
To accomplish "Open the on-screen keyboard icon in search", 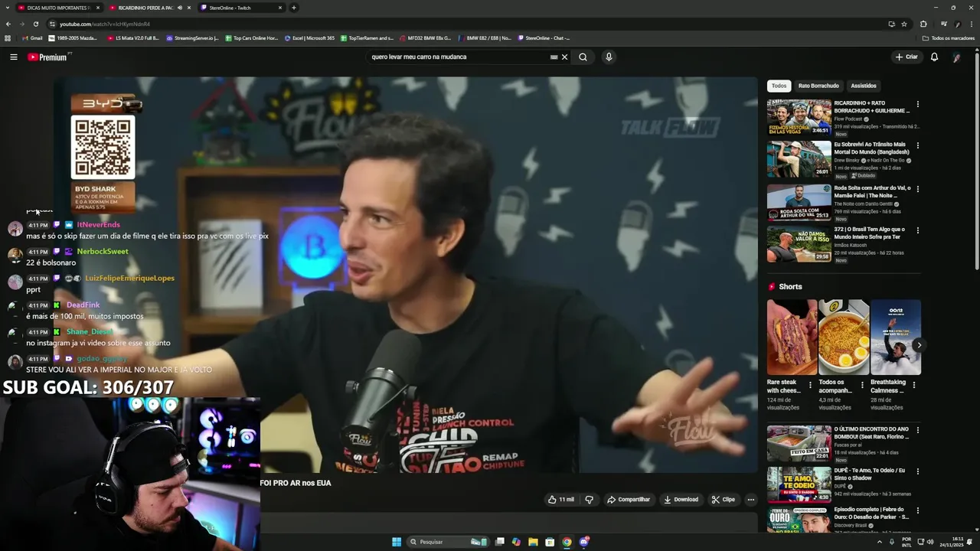I will pos(554,57).
